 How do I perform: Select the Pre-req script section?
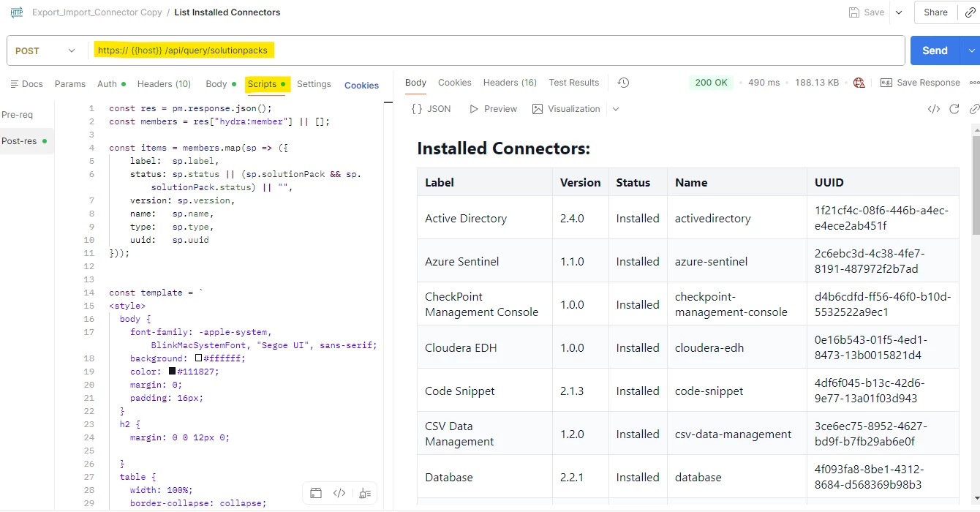click(x=18, y=115)
